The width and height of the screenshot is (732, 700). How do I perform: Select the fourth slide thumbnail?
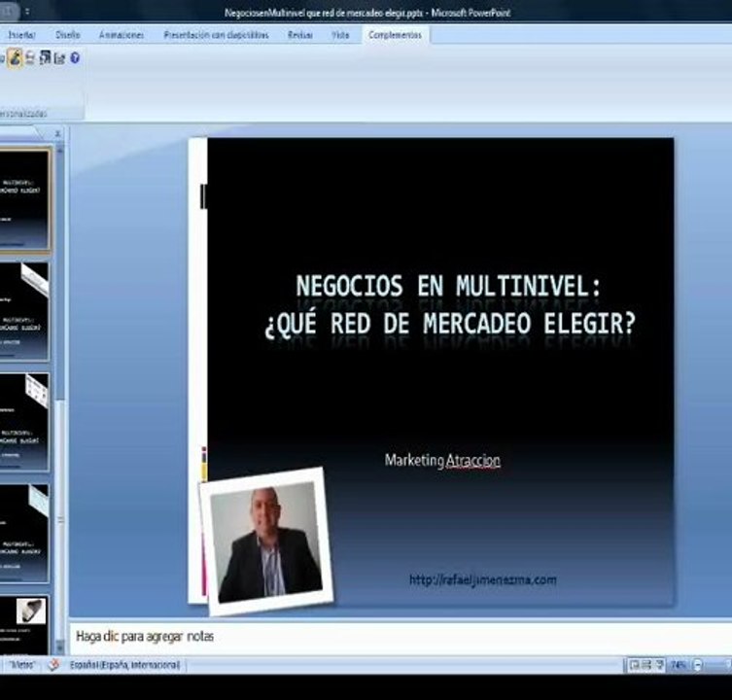point(23,534)
